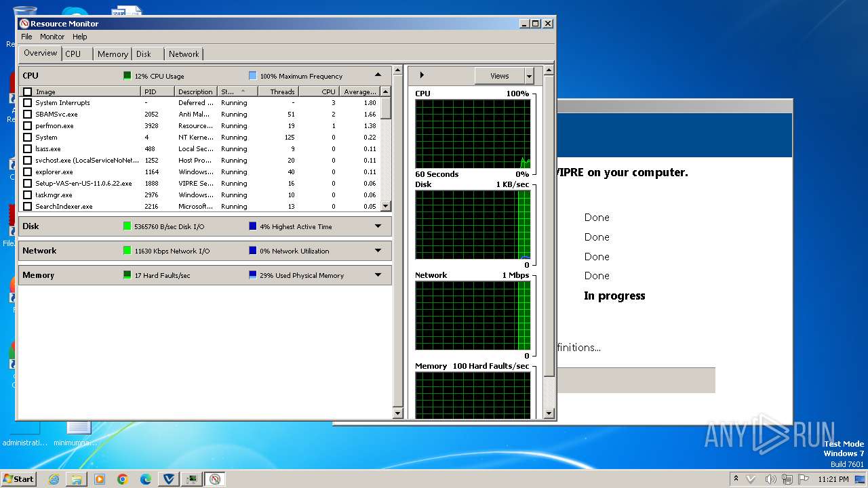Image resolution: width=868 pixels, height=488 pixels.
Task: Expand the Network section
Action: [378, 251]
